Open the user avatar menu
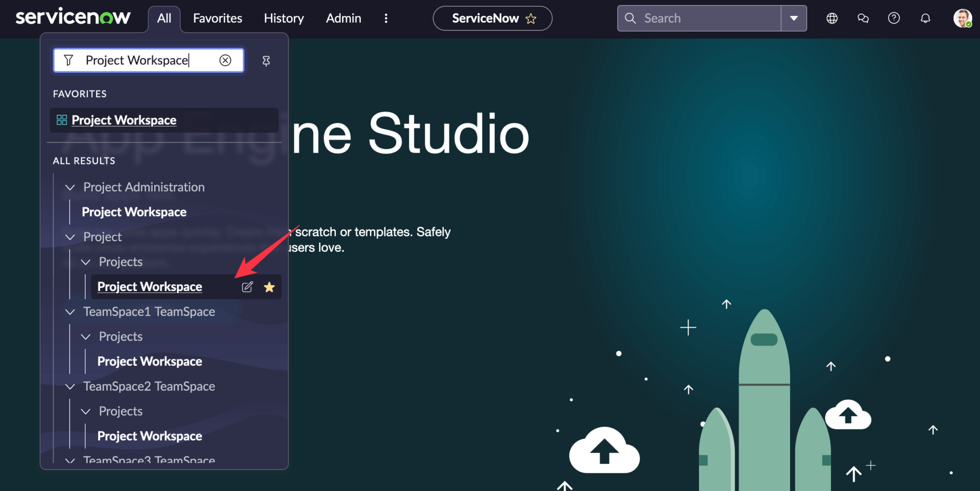 coord(962,18)
